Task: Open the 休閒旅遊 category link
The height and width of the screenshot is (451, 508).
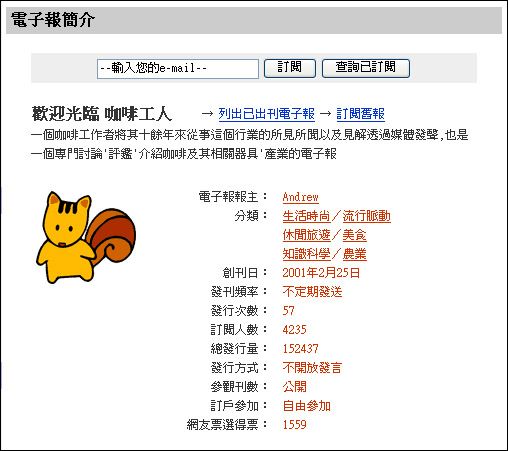Action: pos(306,235)
